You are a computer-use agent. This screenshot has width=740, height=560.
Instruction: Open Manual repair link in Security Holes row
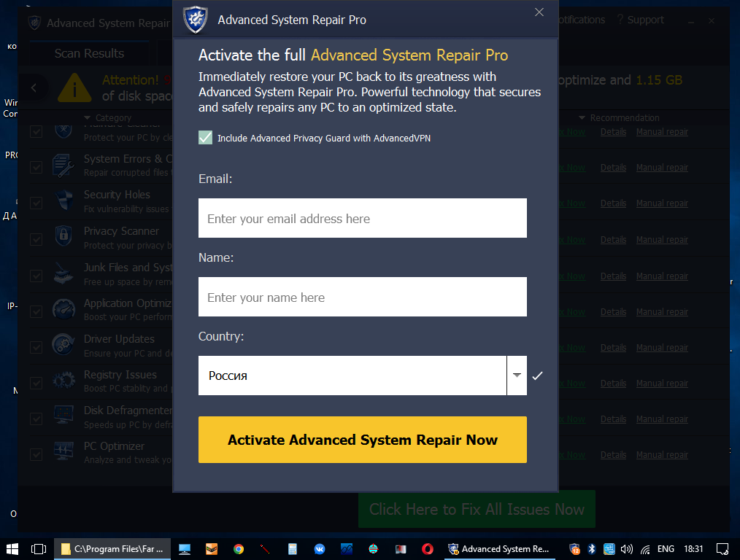(662, 203)
